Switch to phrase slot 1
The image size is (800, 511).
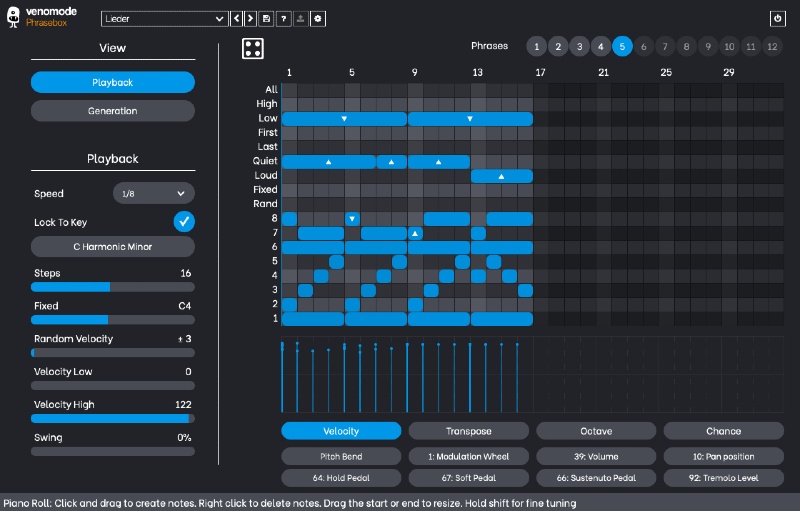coord(536,46)
